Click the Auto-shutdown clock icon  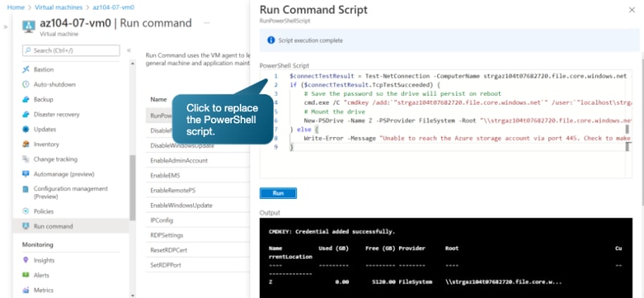(26, 85)
